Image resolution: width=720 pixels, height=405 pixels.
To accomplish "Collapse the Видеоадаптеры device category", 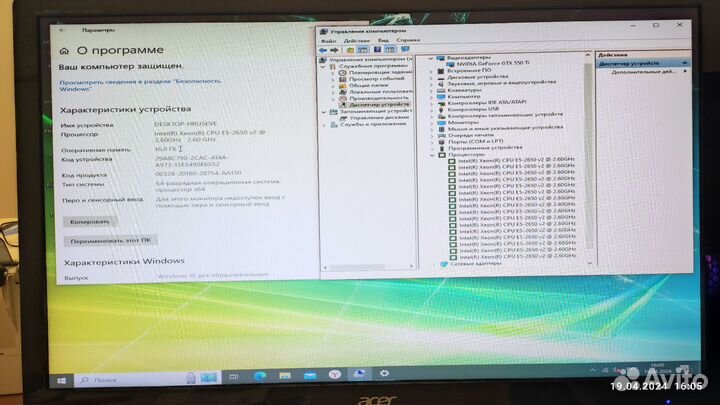I will pyautogui.click(x=431, y=58).
